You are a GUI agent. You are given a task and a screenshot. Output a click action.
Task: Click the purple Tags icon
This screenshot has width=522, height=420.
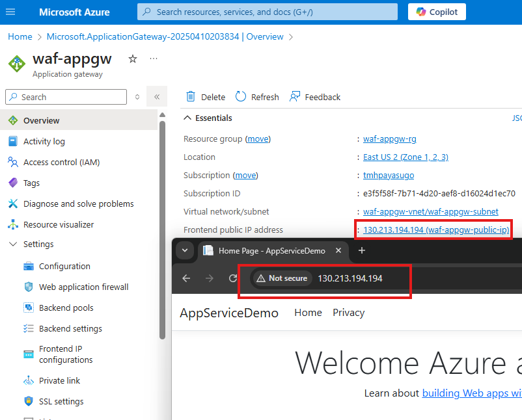click(12, 183)
